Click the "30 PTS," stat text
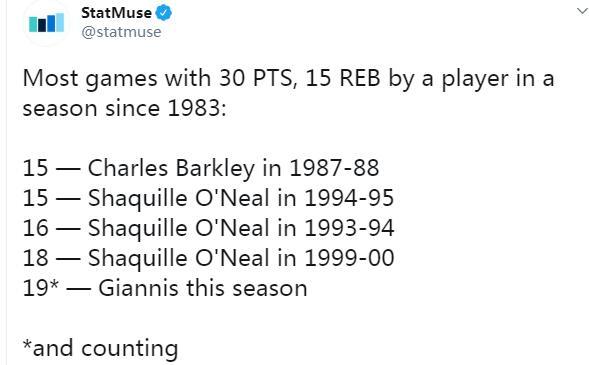This screenshot has width=589, height=365. coord(258,78)
